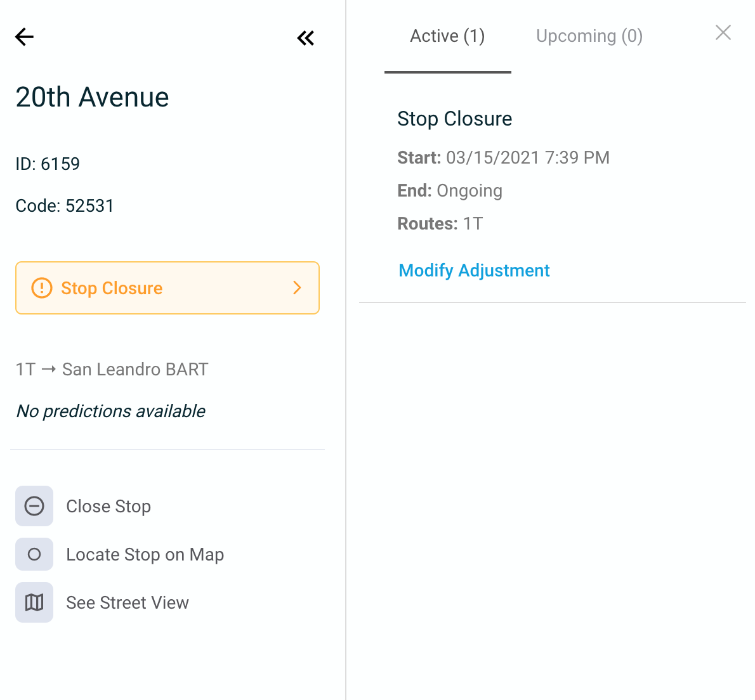Open the Upcoming (0) tab

pyautogui.click(x=589, y=36)
